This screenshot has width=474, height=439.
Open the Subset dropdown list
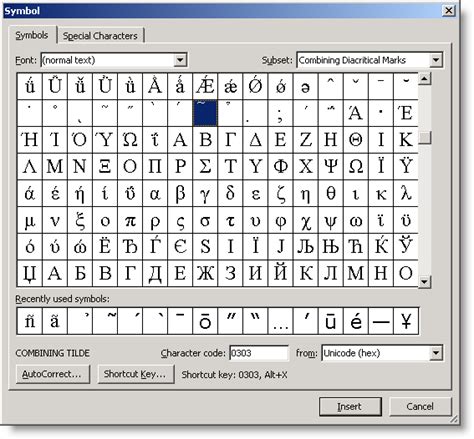[x=436, y=60]
